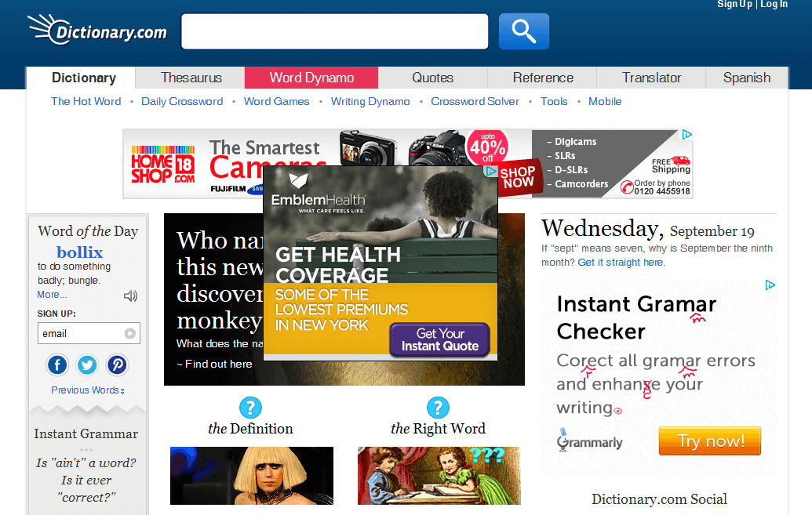812x515 pixels.
Task: Click the Grammarly logo in the ad
Action: pyautogui.click(x=590, y=441)
